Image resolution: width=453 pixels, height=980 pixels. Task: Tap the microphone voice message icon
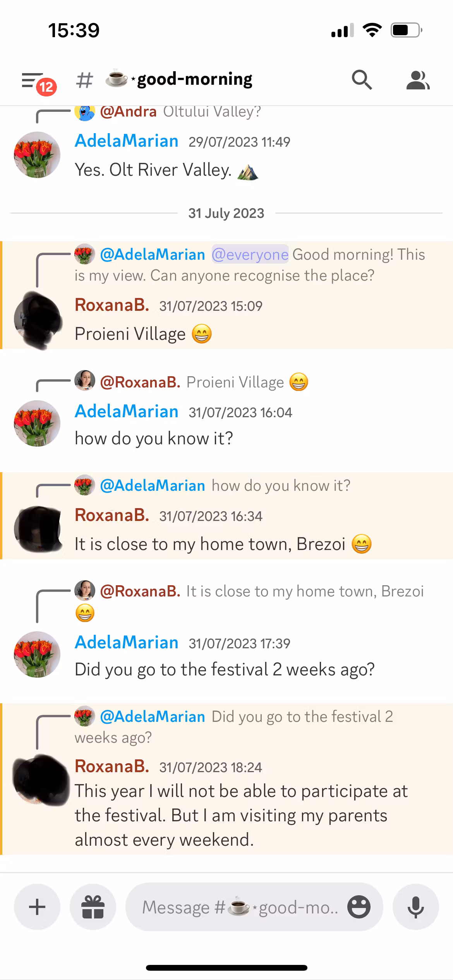pyautogui.click(x=415, y=906)
